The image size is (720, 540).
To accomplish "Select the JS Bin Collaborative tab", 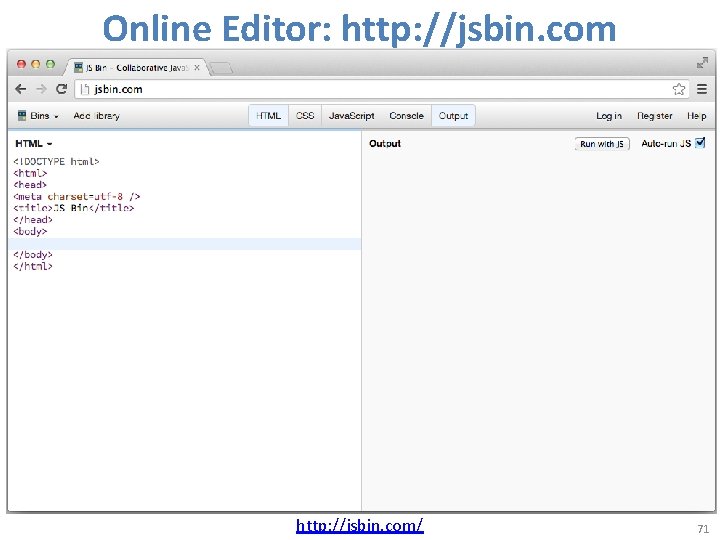I will [x=137, y=68].
